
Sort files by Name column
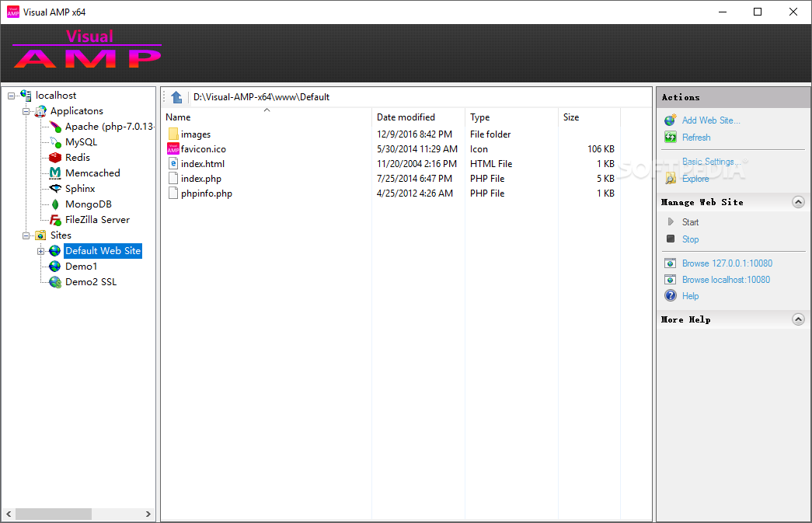pyautogui.click(x=267, y=117)
